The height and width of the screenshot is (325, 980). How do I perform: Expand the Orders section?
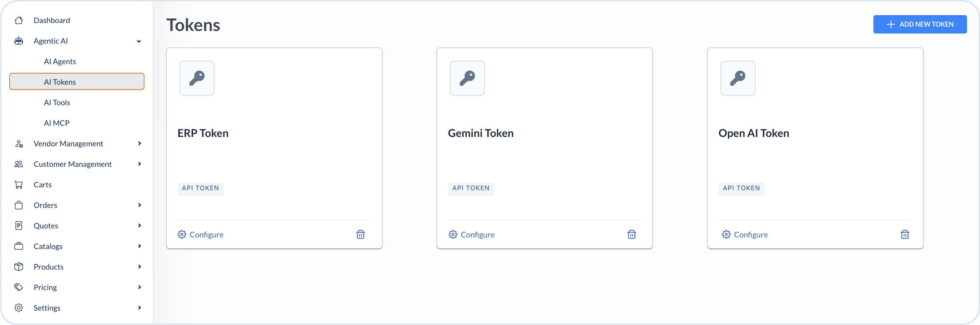click(139, 205)
